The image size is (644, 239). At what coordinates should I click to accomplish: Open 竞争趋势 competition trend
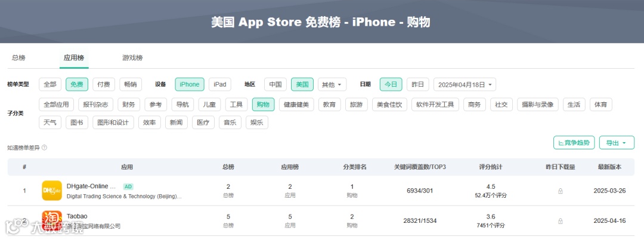574,143
